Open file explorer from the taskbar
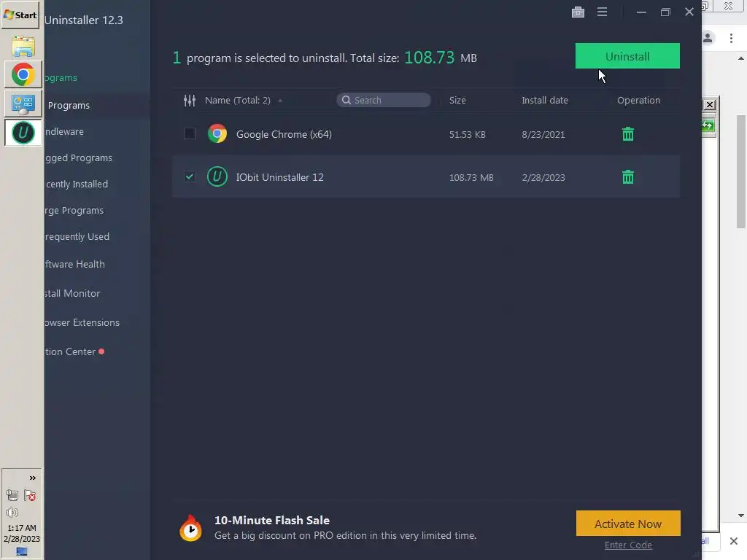This screenshot has height=560, width=747. pyautogui.click(x=23, y=46)
